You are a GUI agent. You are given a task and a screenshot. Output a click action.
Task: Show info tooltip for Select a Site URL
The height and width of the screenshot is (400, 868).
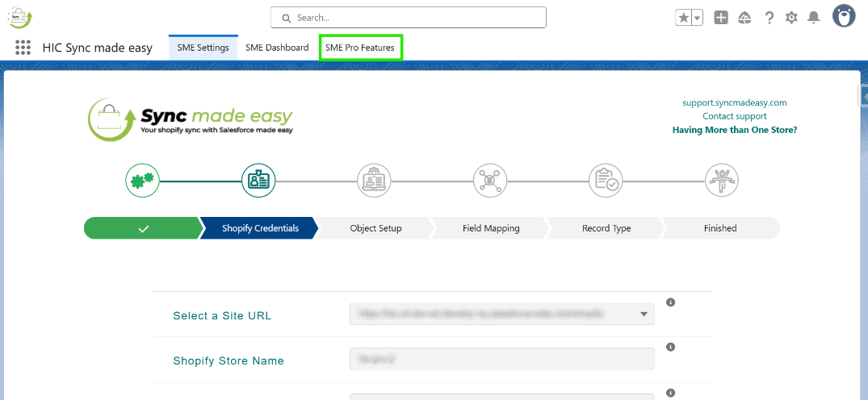click(670, 302)
